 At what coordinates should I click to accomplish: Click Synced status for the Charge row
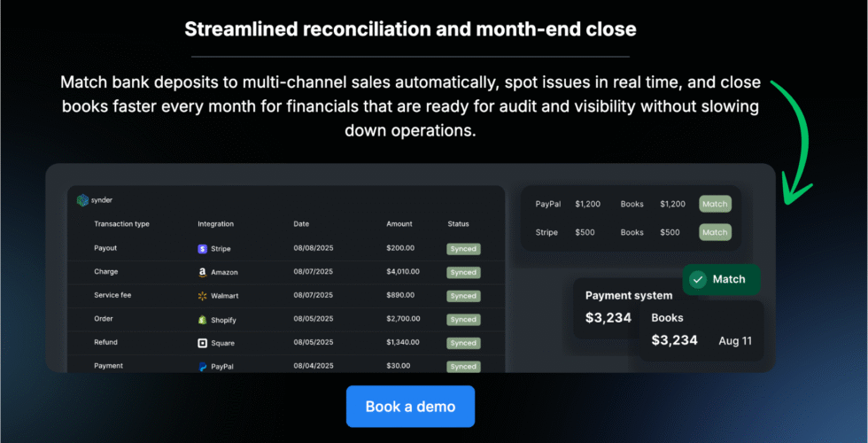463,273
